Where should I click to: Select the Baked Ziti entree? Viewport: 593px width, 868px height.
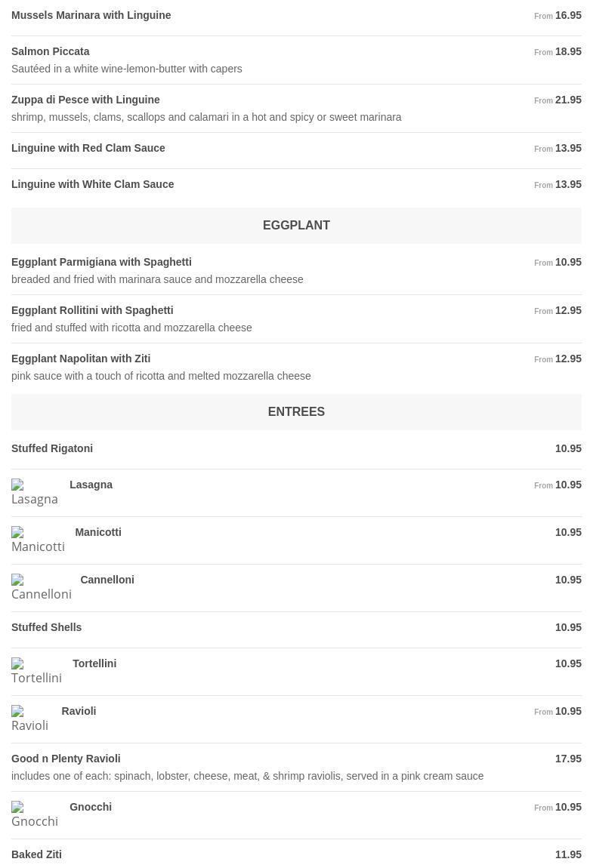tap(36, 854)
